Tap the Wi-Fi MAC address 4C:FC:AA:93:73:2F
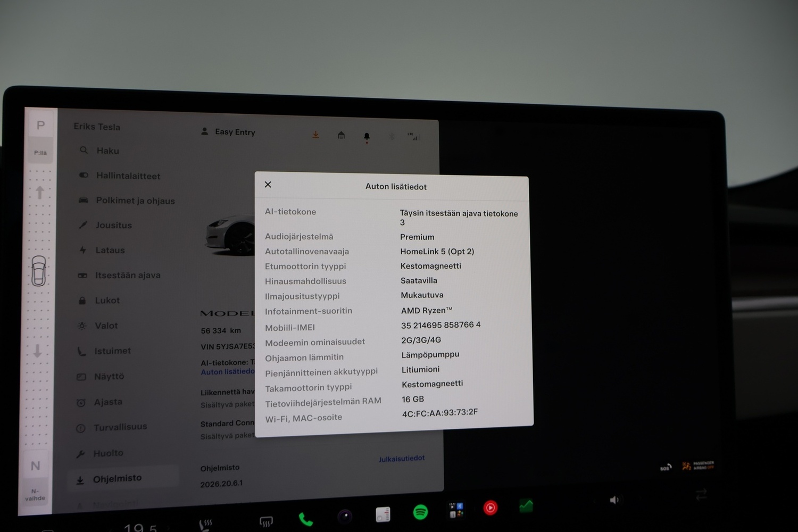798x532 pixels. (x=440, y=413)
